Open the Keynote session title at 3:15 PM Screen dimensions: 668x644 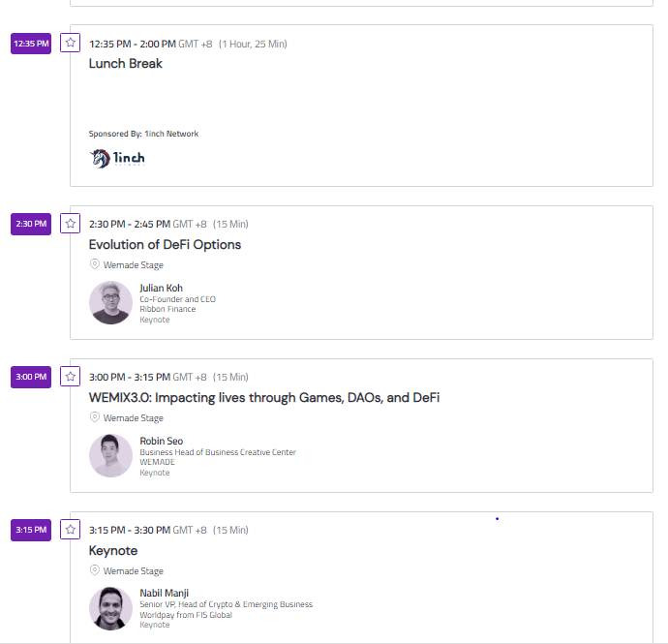pos(113,551)
